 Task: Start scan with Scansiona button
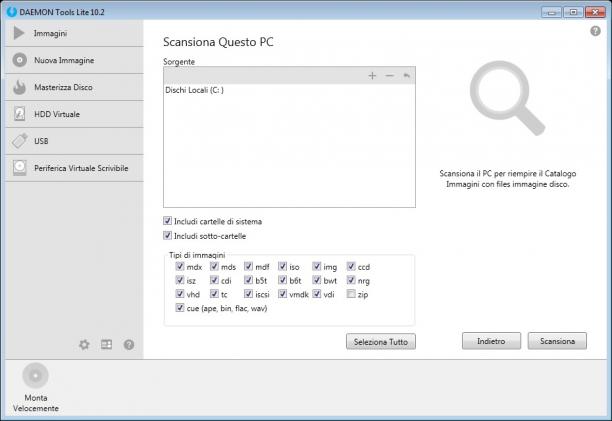557,341
